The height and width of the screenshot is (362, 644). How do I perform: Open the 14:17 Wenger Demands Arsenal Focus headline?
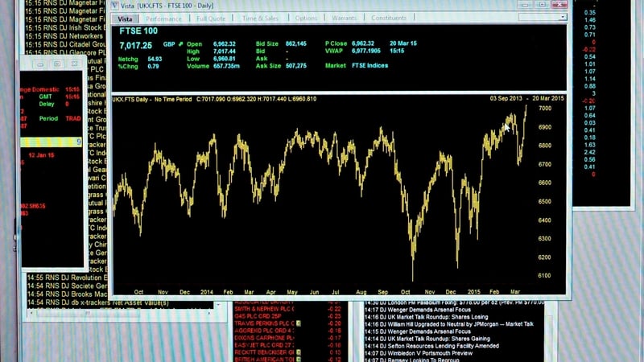(418, 310)
